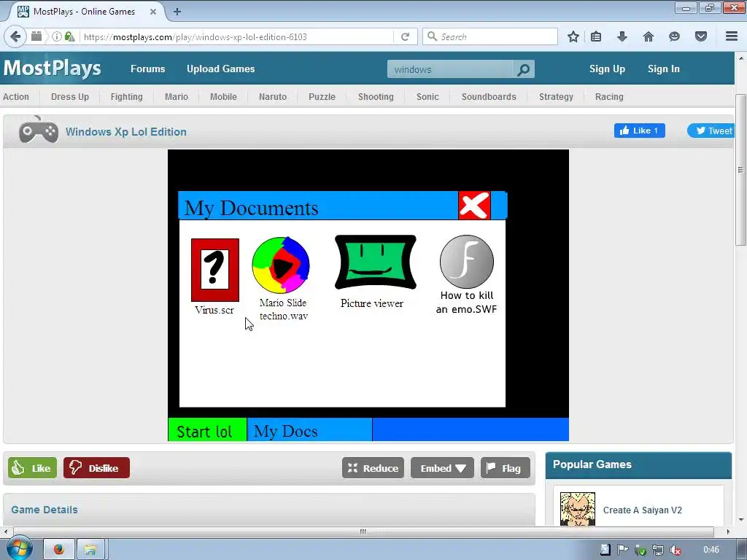The width and height of the screenshot is (747, 560).
Task: Open the Mario category
Action: pos(177,97)
